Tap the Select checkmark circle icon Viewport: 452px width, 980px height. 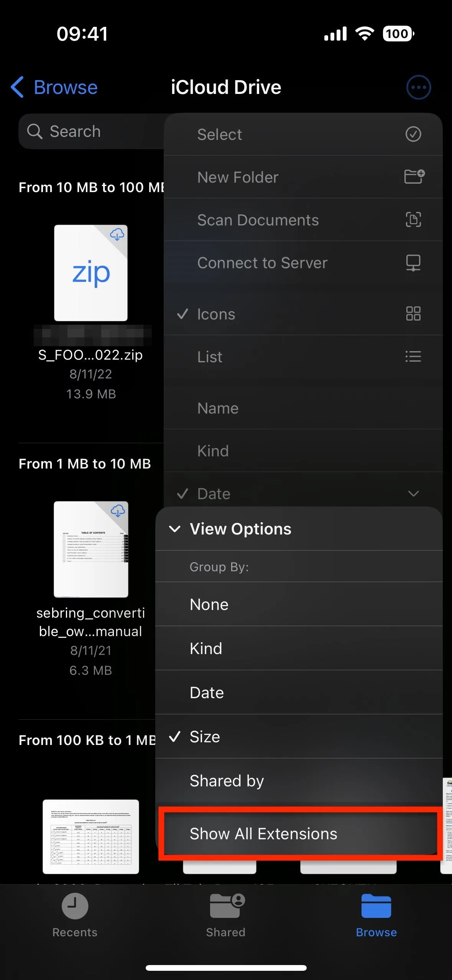click(413, 134)
